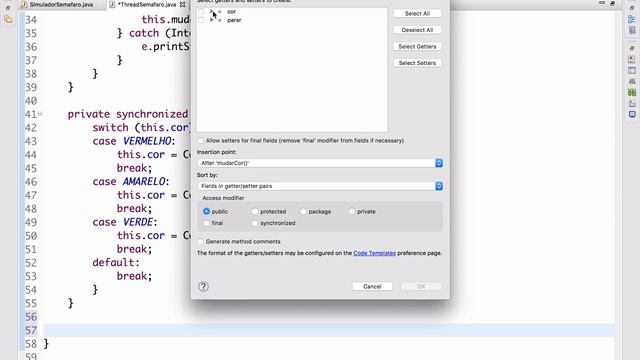Open the Package Explorer icon in left sidebar
Image resolution: width=640 pixels, height=360 pixels.
pos(8,19)
